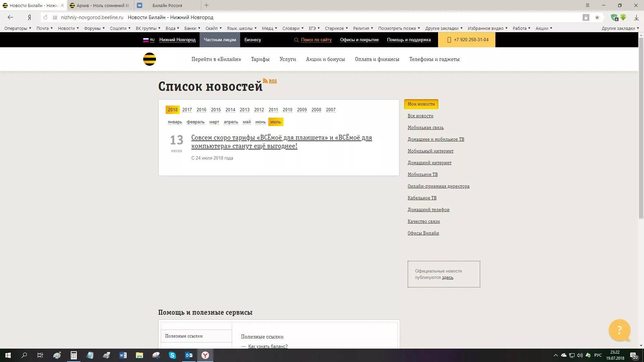Open Качество связи news category
644x362 pixels.
tap(424, 222)
